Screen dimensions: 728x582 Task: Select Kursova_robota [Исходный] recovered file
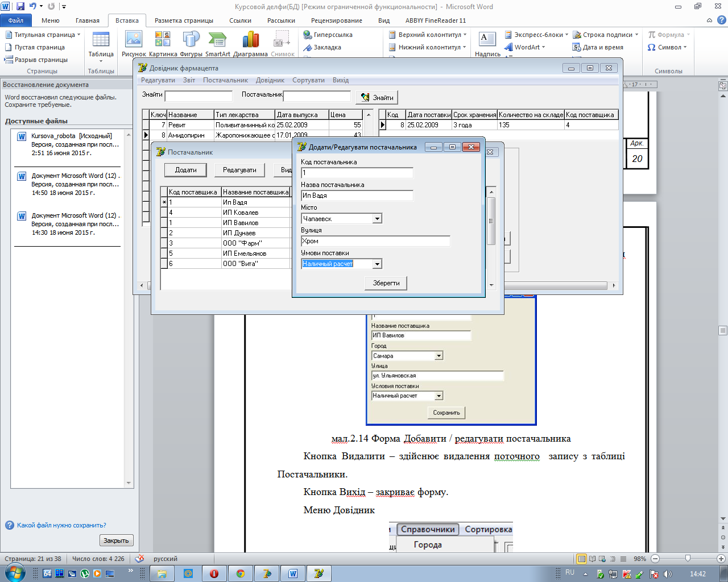tap(67, 144)
